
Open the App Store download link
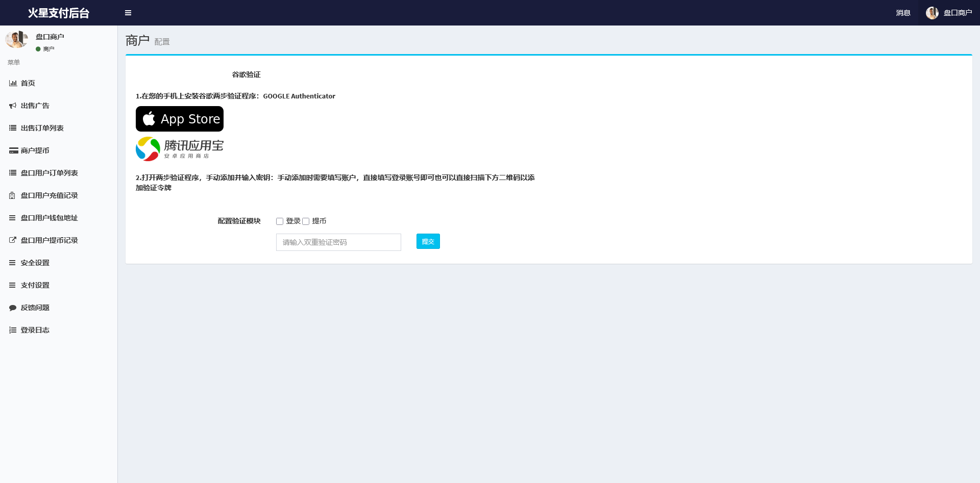click(179, 118)
